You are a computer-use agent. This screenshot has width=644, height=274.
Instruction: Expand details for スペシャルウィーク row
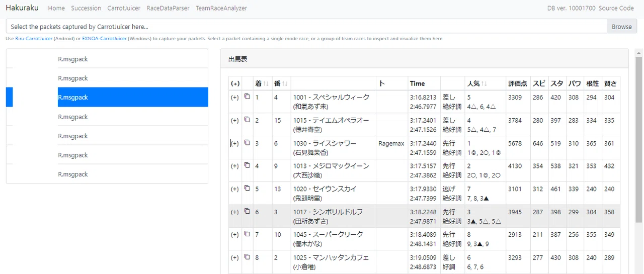coord(235,98)
